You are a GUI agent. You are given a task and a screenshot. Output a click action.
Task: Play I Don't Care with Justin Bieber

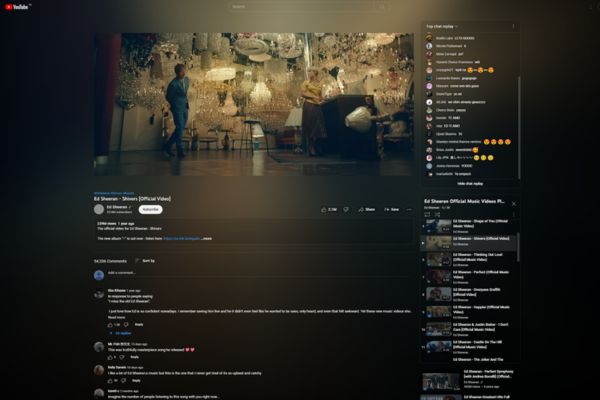coord(470,329)
